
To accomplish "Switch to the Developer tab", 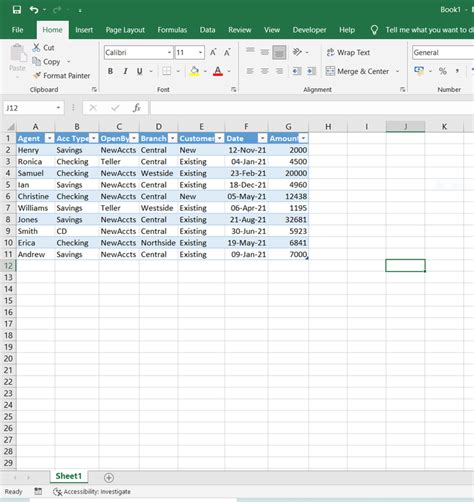I will (310, 30).
